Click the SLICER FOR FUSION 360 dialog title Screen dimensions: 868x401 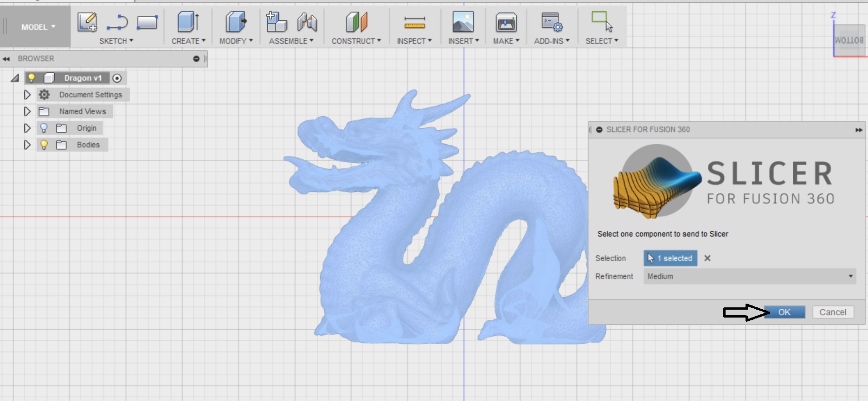(648, 130)
